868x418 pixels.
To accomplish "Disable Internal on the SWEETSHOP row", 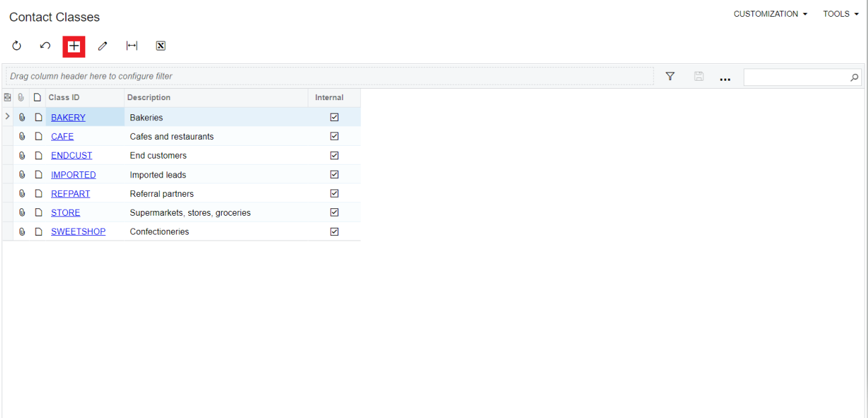I will [334, 231].
